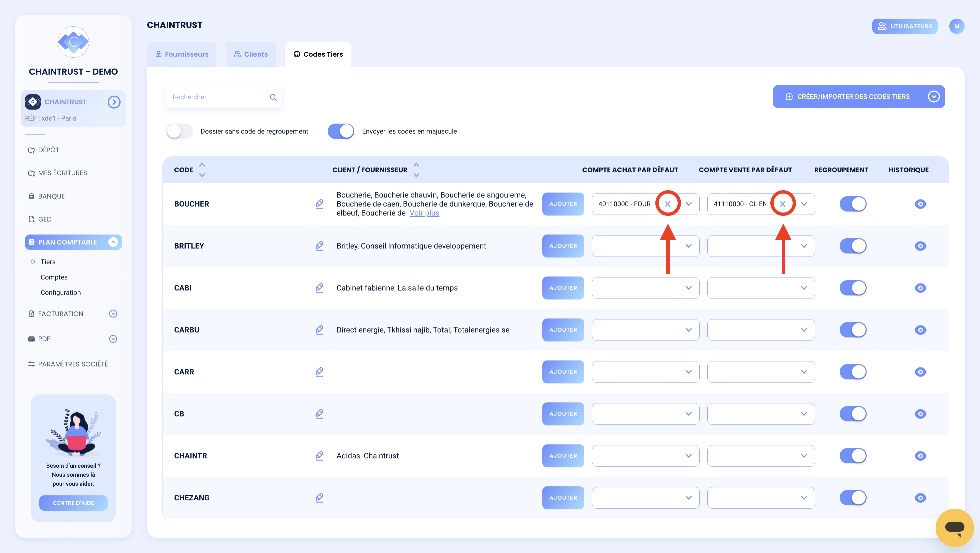This screenshot has width=980, height=553.
Task: View history of CHEZANG with eye icon
Action: click(920, 497)
